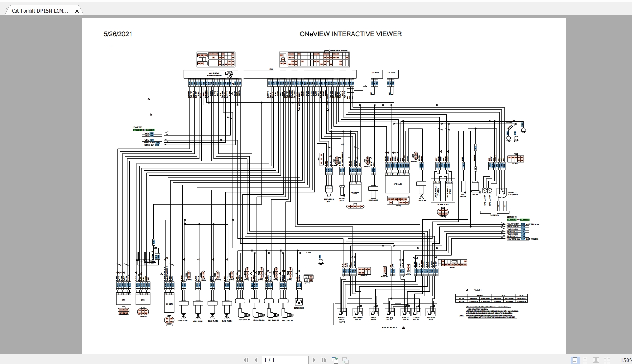The image size is (632, 364).
Task: Close the Cat Forklift DP15N document tab
Action: click(x=77, y=11)
